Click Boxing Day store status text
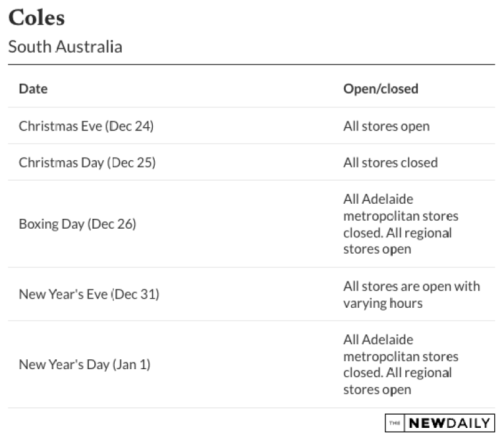This screenshot has height=443, width=504. click(401, 224)
